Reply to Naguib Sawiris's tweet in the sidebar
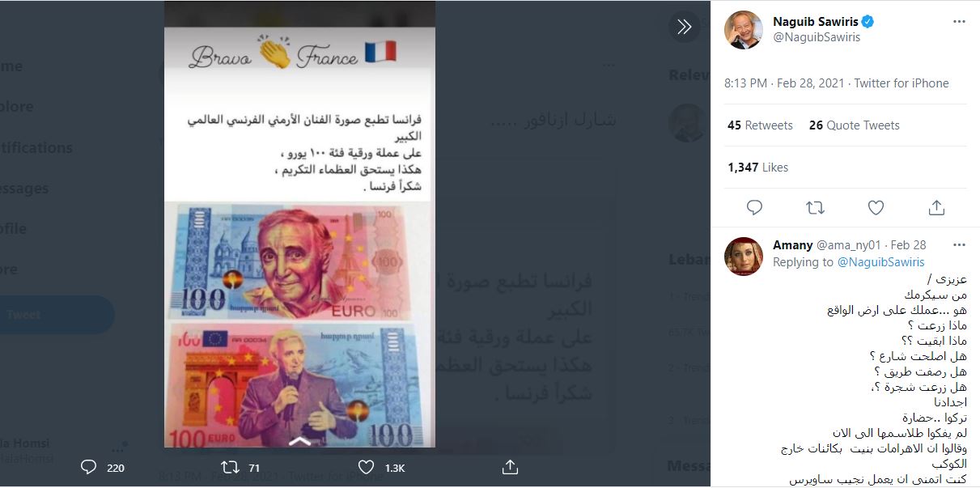This screenshot has width=980, height=488. click(x=754, y=208)
